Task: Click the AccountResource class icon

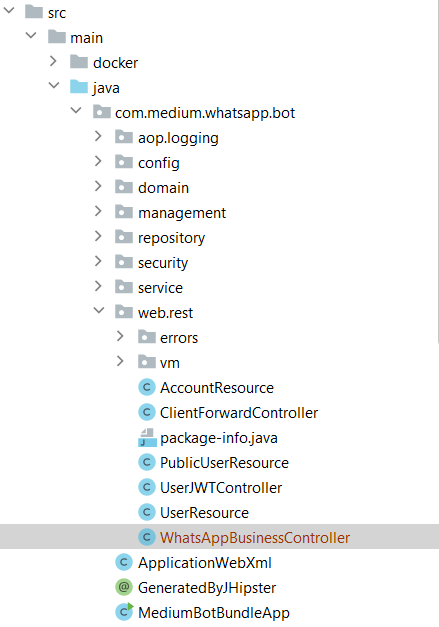Action: pos(147,387)
